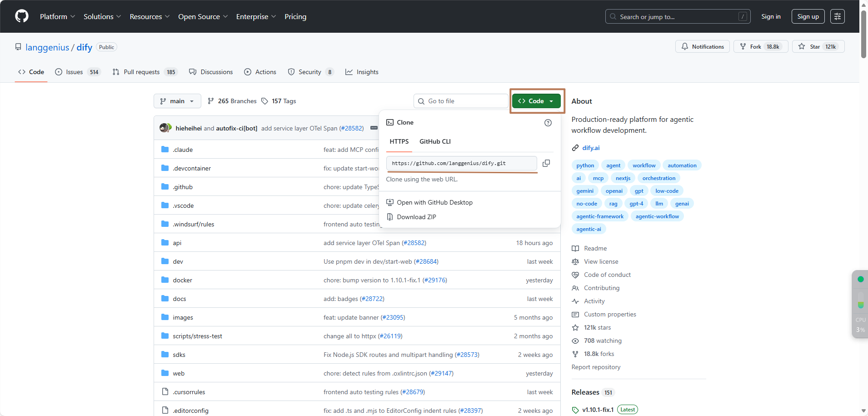Click the Notifications bell button

[703, 47]
